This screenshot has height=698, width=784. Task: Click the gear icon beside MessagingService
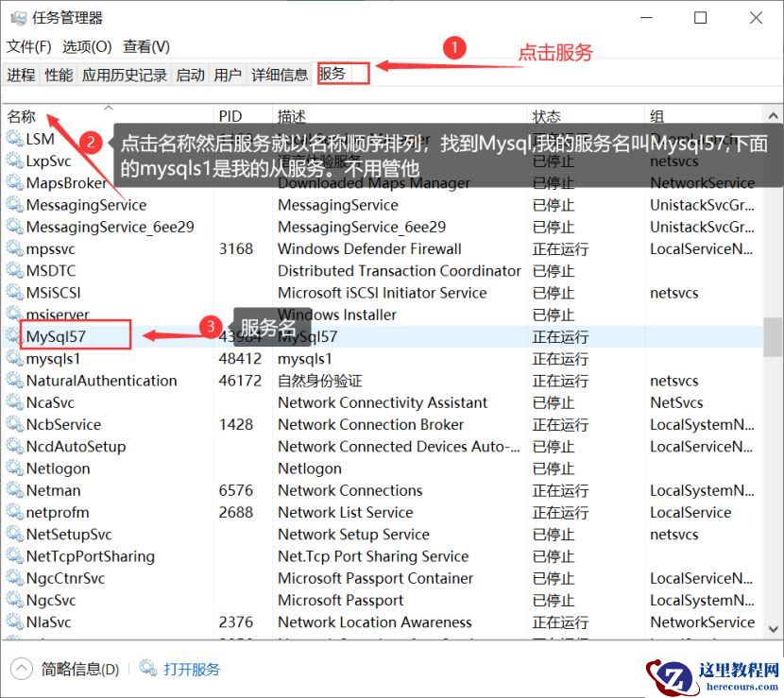[x=14, y=205]
